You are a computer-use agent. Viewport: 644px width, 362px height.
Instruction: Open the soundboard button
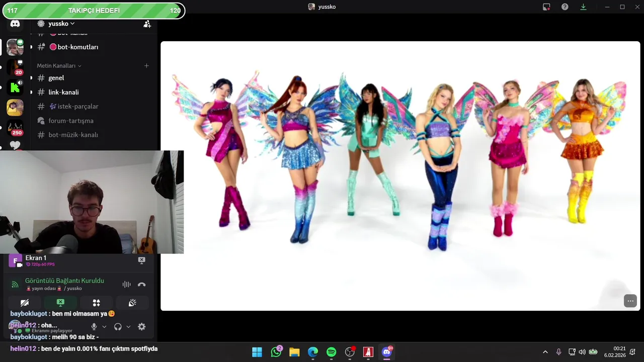pos(132,303)
